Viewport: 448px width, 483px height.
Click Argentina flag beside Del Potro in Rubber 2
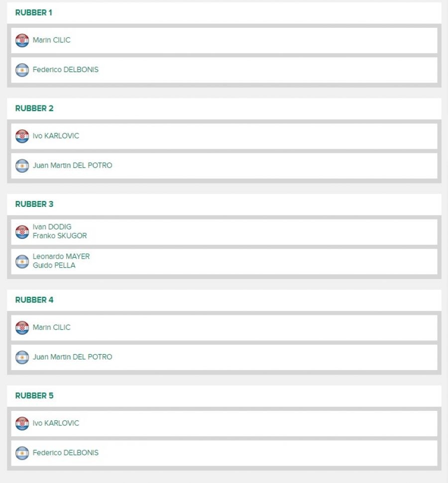pyautogui.click(x=22, y=166)
